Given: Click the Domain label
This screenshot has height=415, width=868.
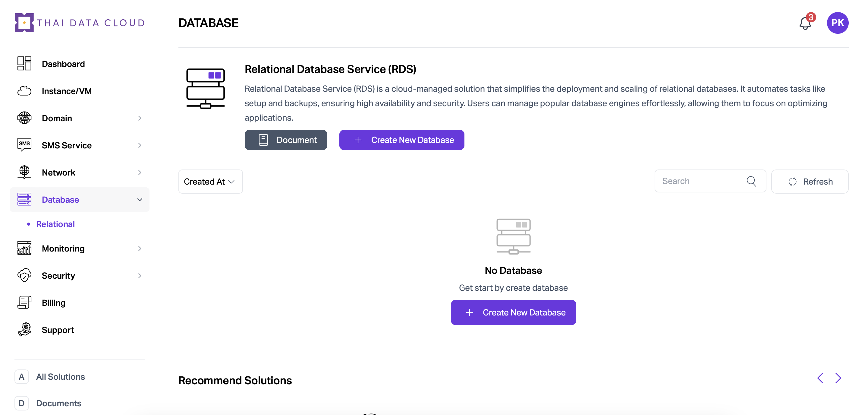Looking at the screenshot, I should pyautogui.click(x=57, y=118).
